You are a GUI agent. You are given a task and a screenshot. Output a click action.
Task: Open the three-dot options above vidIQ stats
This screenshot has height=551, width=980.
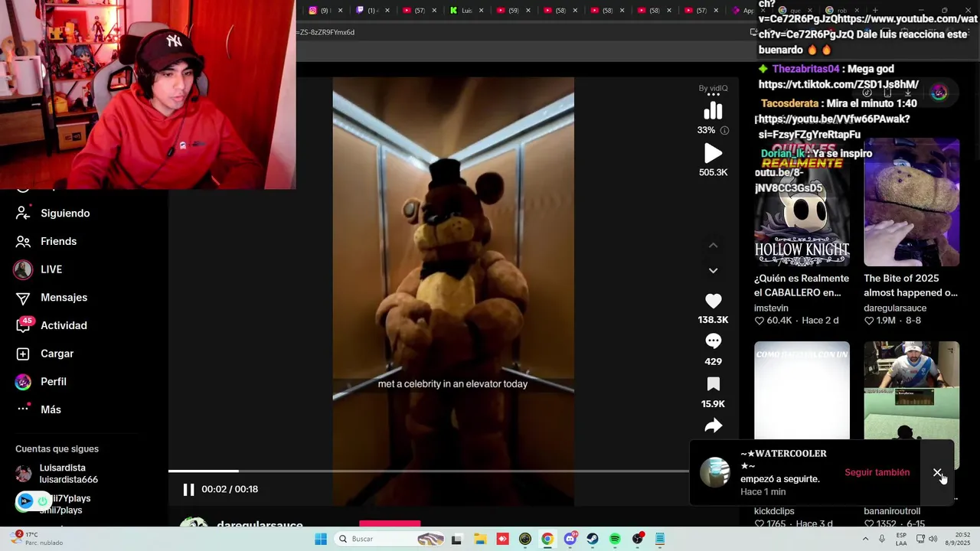coord(713,95)
